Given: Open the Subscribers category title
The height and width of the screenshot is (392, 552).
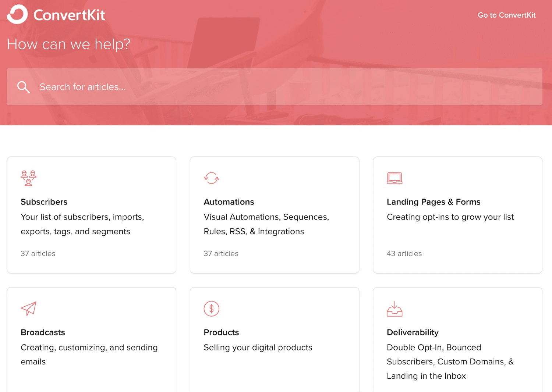Looking at the screenshot, I should (x=44, y=202).
